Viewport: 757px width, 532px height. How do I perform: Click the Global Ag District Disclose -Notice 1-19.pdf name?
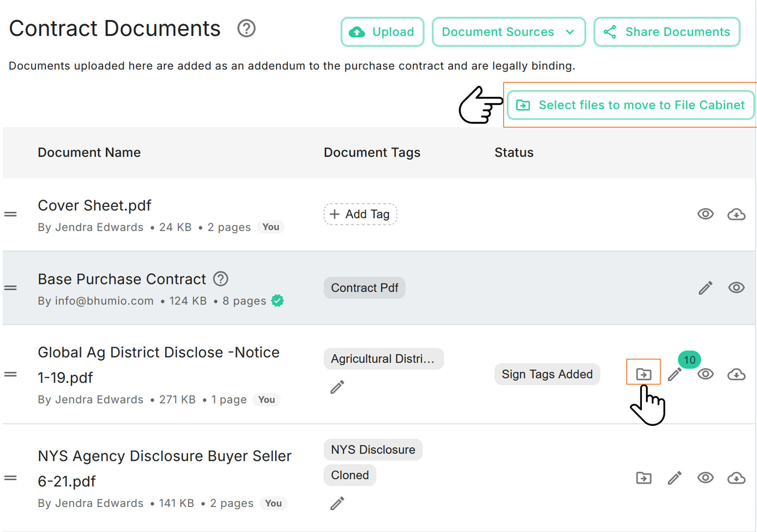[x=158, y=365]
